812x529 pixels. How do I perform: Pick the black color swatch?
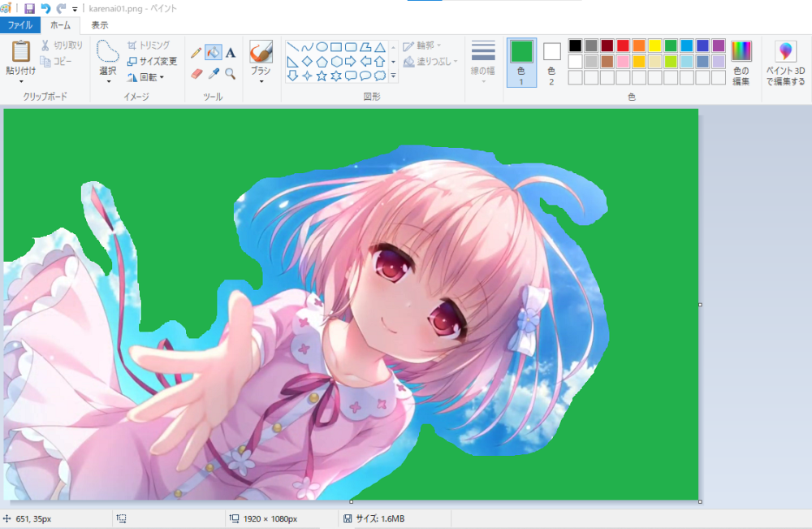coord(575,46)
